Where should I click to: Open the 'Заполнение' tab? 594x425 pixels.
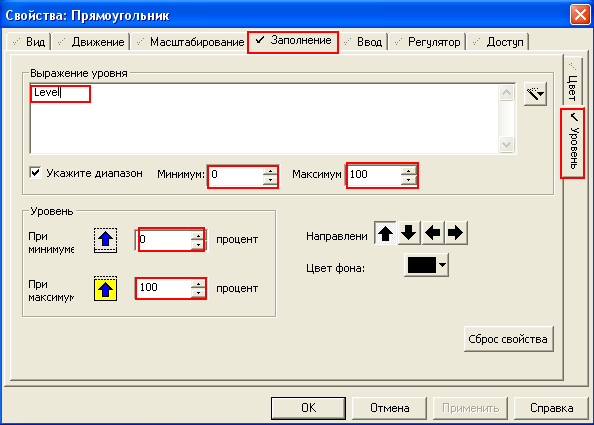pyautogui.click(x=293, y=41)
